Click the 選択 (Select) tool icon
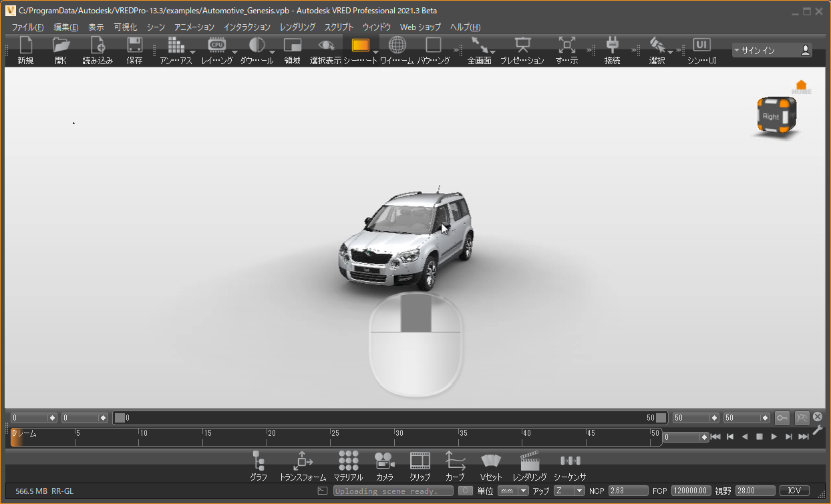The image size is (831, 504). click(657, 45)
